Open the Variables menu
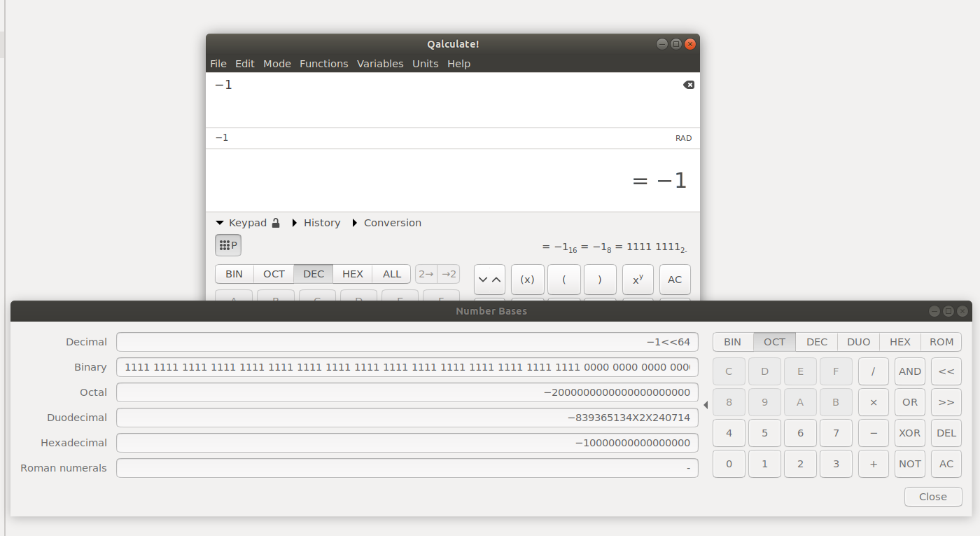 [x=380, y=64]
